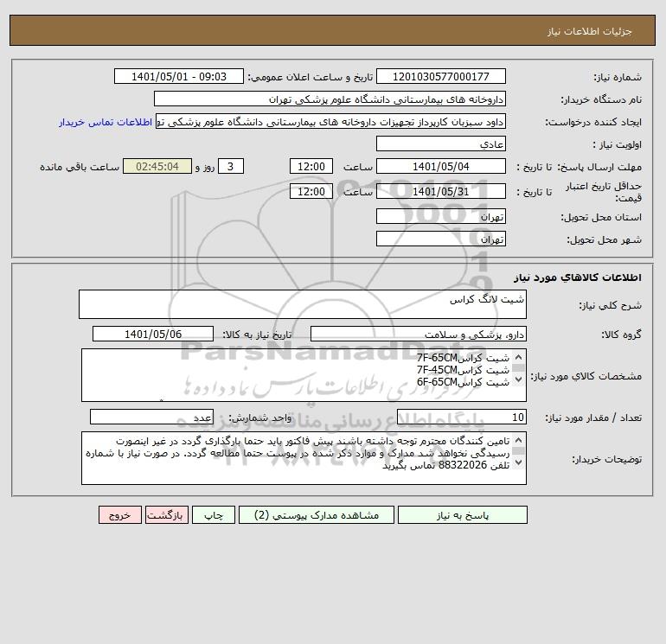
Task: Select price validity time 12:00 field
Action: click(311, 191)
